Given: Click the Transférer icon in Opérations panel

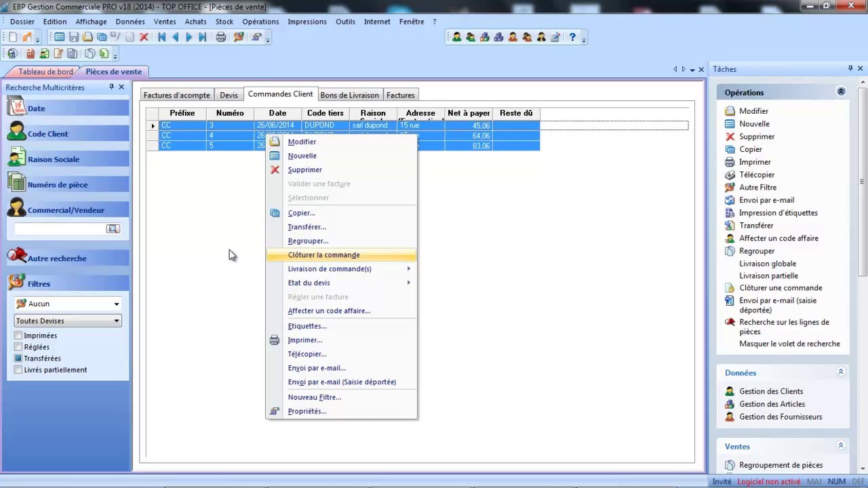Looking at the screenshot, I should click(x=730, y=226).
